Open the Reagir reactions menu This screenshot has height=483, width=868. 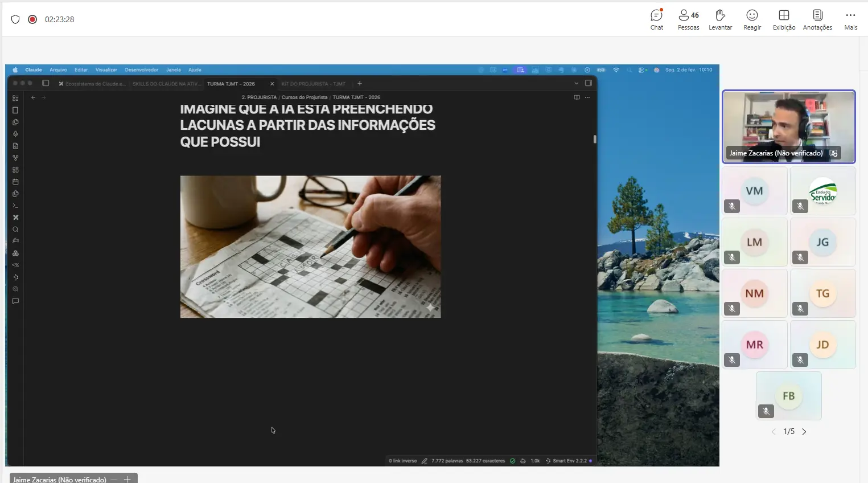(x=752, y=19)
